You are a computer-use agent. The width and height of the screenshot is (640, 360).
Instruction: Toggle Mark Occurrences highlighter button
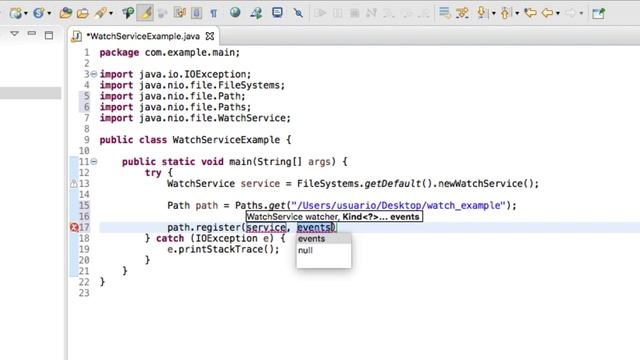(145, 13)
